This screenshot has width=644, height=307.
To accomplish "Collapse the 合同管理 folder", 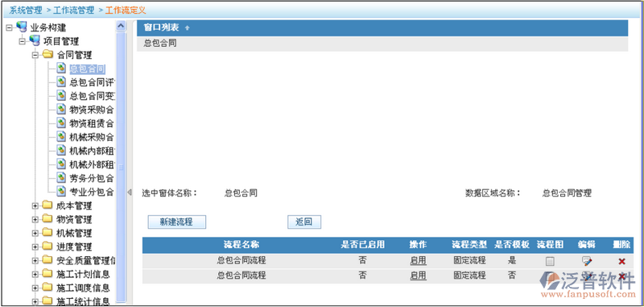I will 35,55.
